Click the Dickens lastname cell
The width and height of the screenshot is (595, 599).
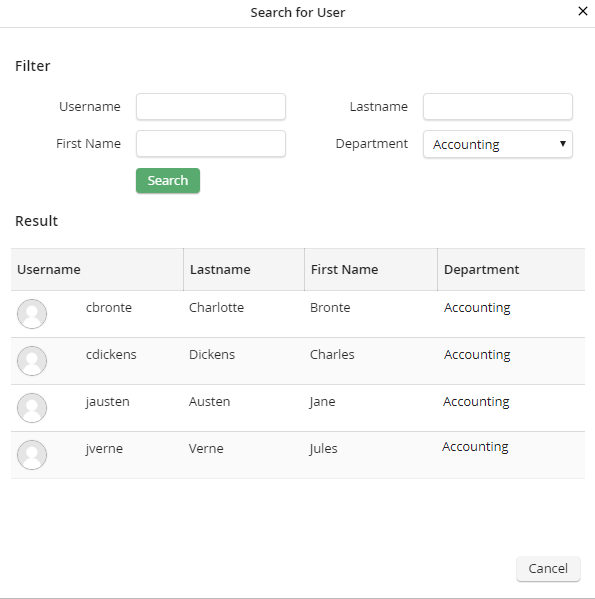pyautogui.click(x=212, y=355)
